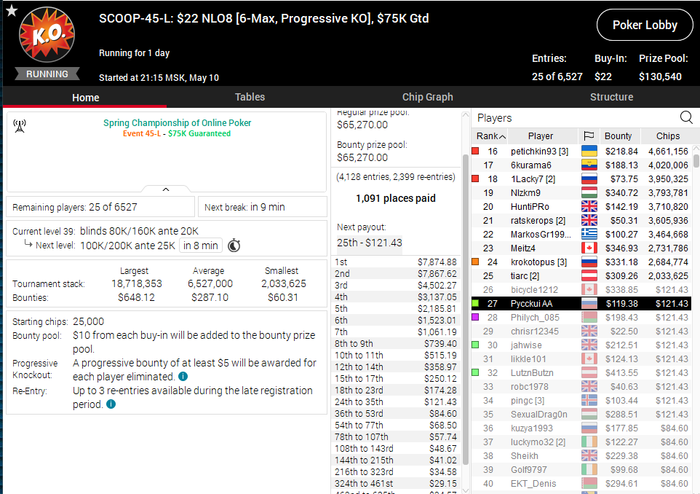Open the Structure tab
The image size is (700, 494).
click(x=611, y=97)
